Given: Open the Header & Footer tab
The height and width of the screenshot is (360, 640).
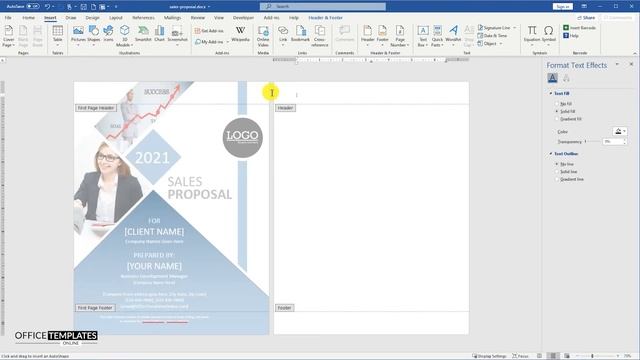Looking at the screenshot, I should pyautogui.click(x=325, y=18).
